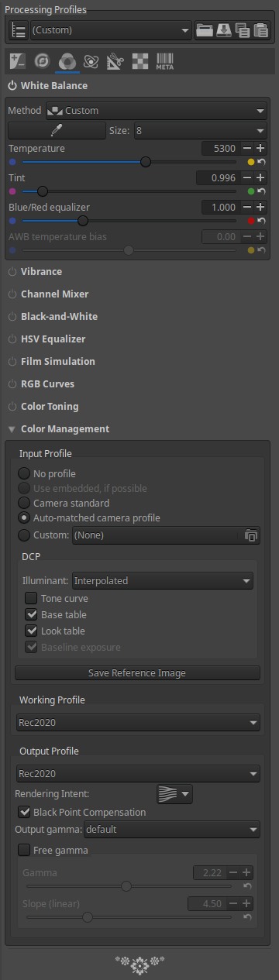The width and height of the screenshot is (279, 980).
Task: Uncheck Black Point Compensation
Action: click(23, 812)
